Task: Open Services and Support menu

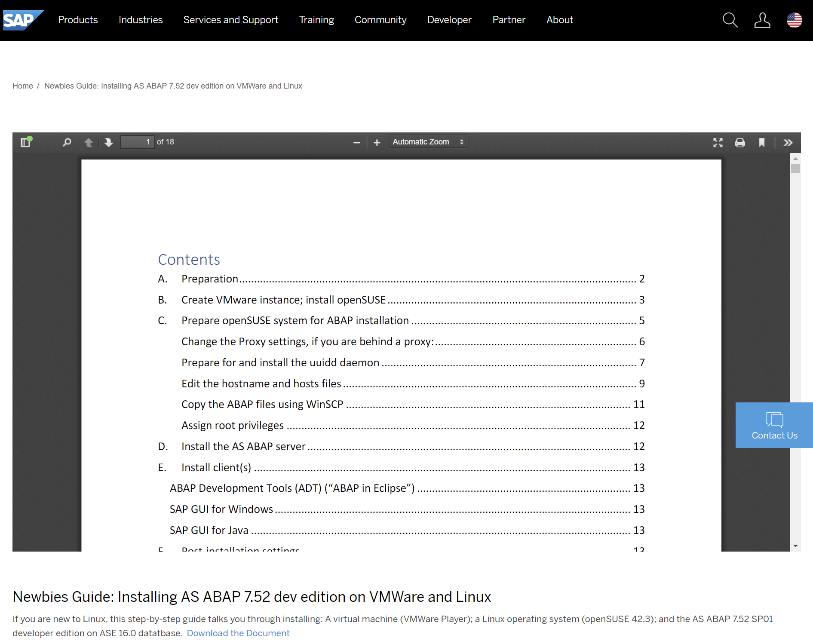Action: (x=231, y=20)
